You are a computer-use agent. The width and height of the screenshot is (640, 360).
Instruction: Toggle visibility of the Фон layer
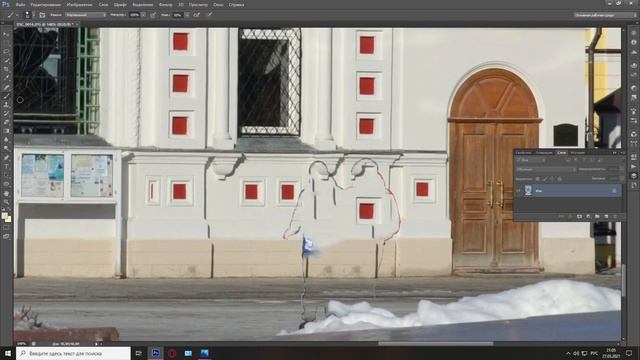point(518,191)
